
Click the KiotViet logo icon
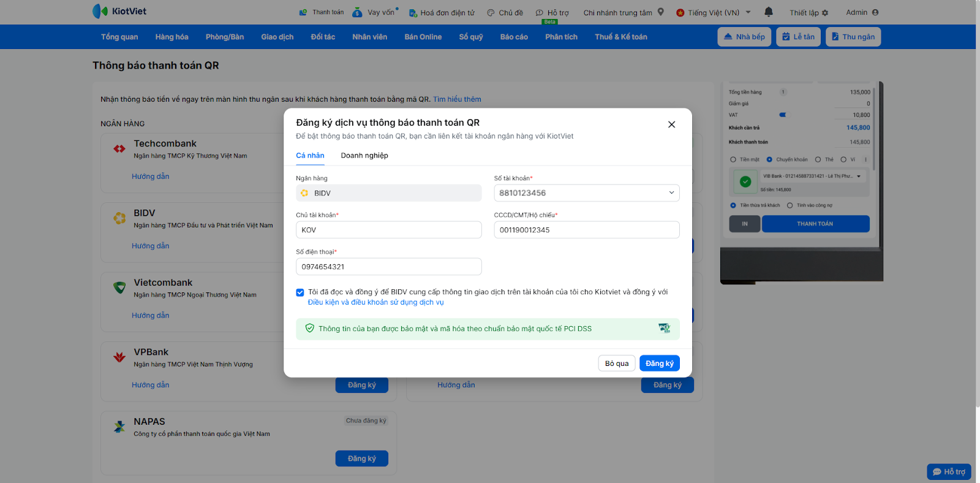coord(100,11)
